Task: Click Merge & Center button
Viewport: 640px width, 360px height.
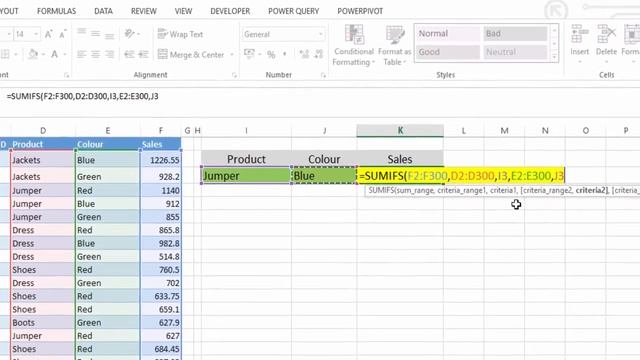Action: pos(191,54)
